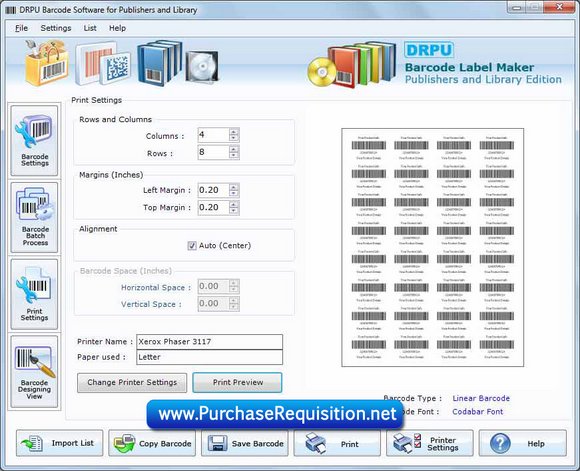Click the Codabar Font text
The image size is (580, 471).
click(x=478, y=411)
